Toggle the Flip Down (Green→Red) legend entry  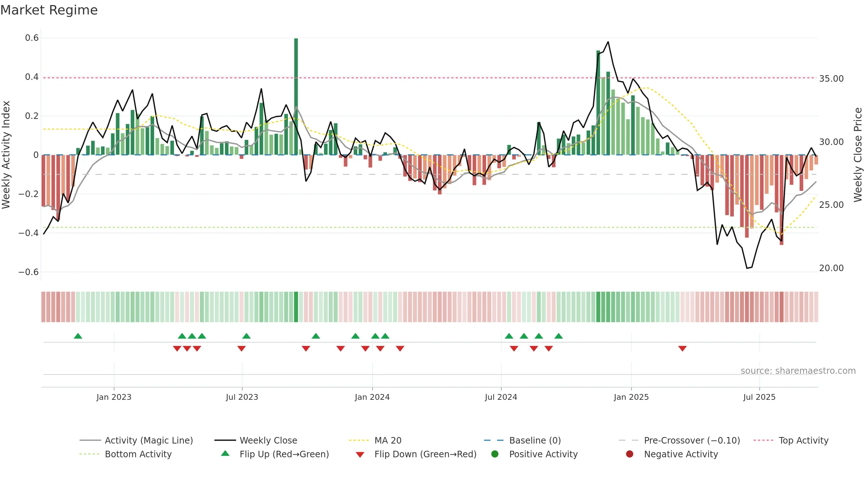(x=416, y=454)
